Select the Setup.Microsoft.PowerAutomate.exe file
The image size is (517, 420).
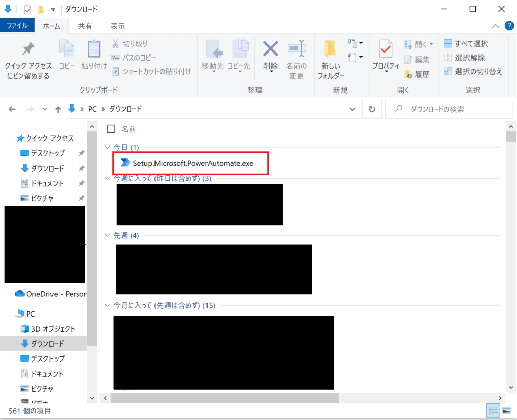193,163
